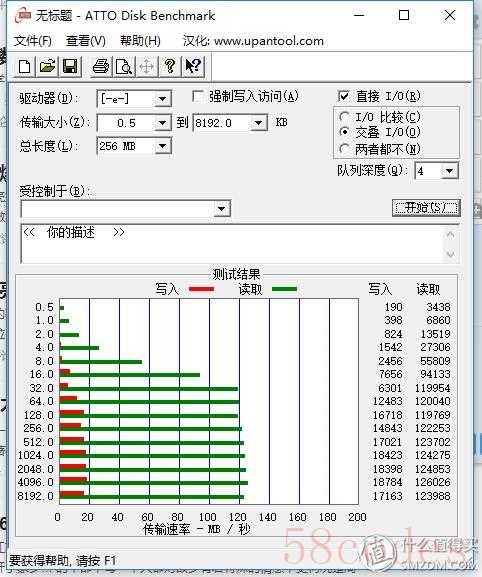This screenshot has width=482, height=577.
Task: Select the I/O 比较 radio option
Action: (344, 117)
